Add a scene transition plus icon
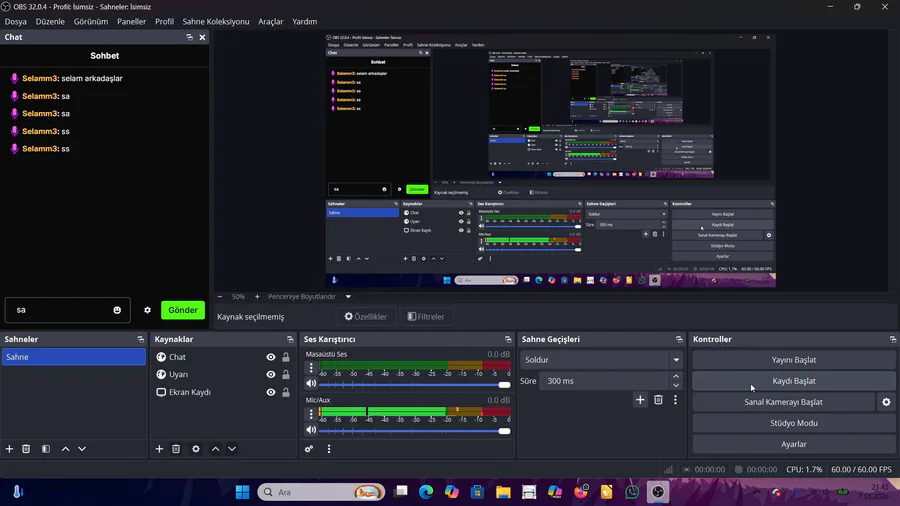 640,400
